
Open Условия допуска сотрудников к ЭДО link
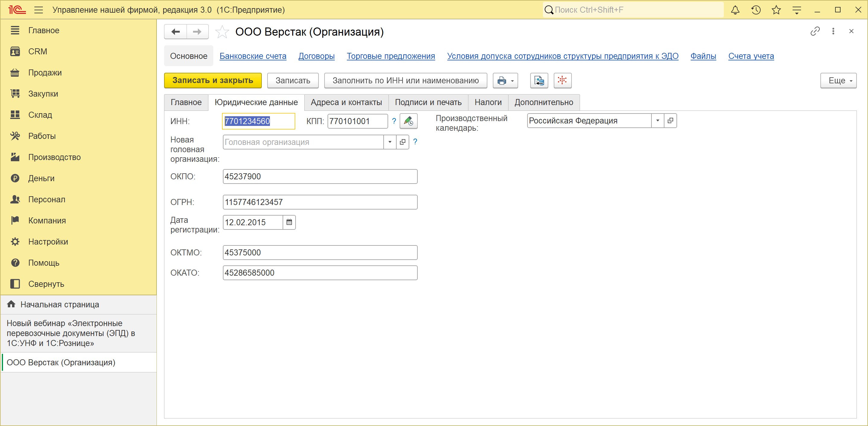click(563, 56)
